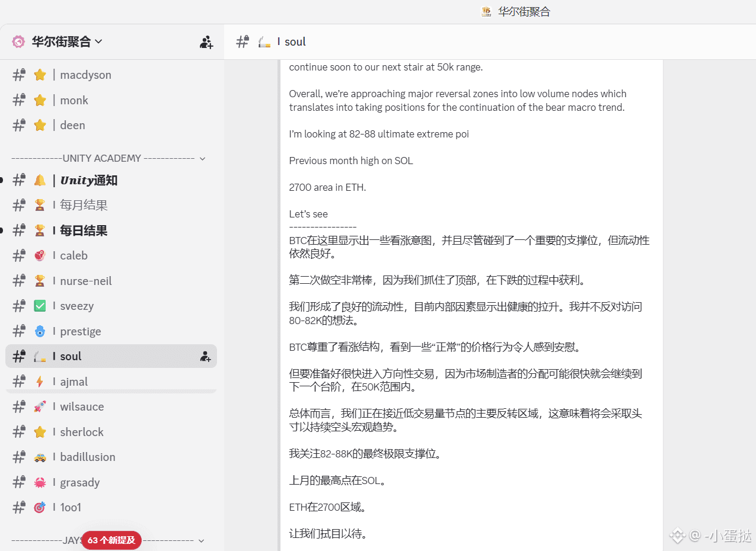756x551 pixels.
Task: Click the star emoji on monk row
Action: click(40, 100)
